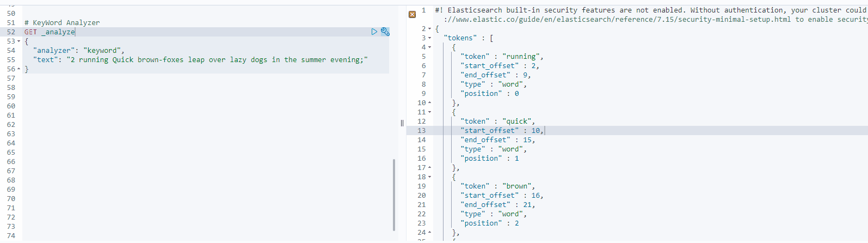Viewport: 868px width, 243px height.
Task: Collapse the tokens array at line 3
Action: (429, 38)
